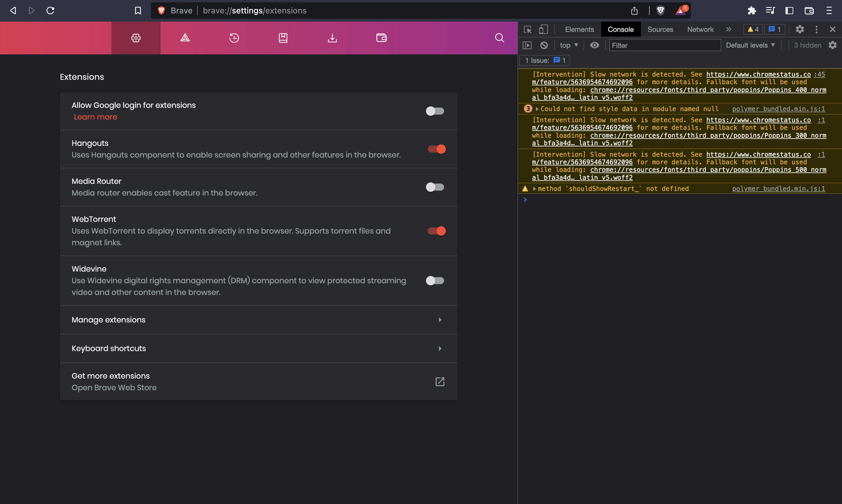Screen dimensions: 842x504
Task: Disable the Hangouts toggle
Action: [436, 149]
